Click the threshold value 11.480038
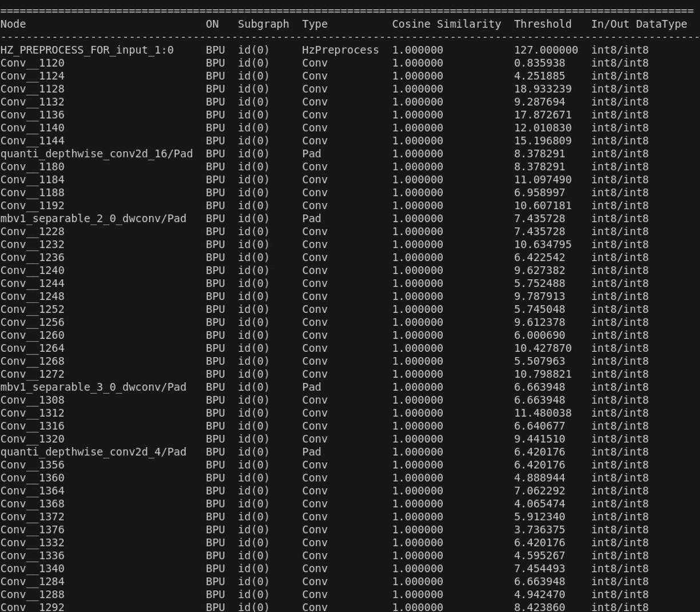This screenshot has width=700, height=612. 542,413
